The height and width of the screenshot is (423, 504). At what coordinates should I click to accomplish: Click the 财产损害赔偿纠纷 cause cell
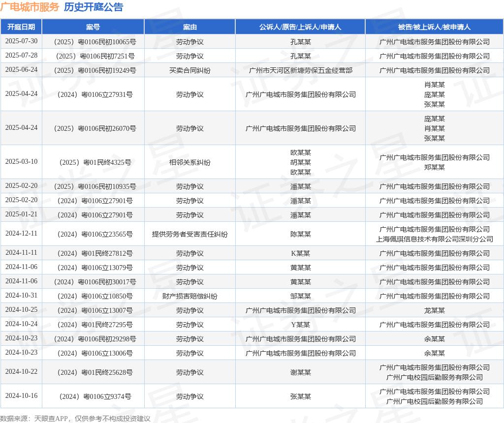pyautogui.click(x=190, y=296)
